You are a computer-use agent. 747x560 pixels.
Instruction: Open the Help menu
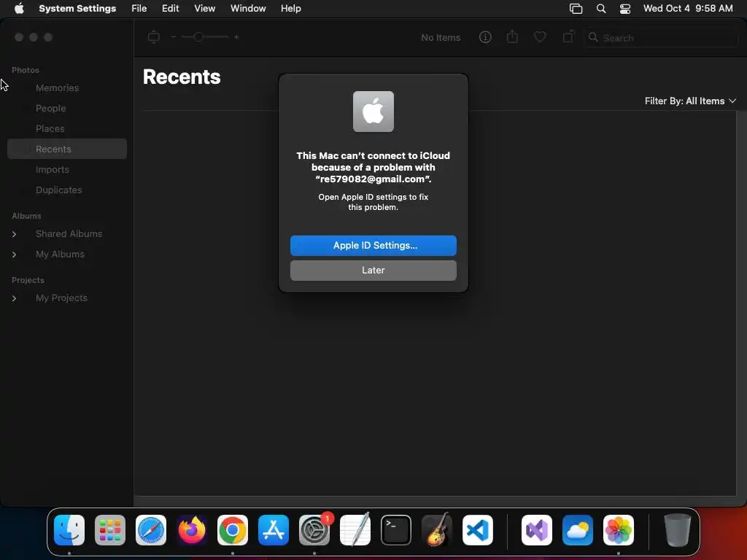(x=290, y=9)
